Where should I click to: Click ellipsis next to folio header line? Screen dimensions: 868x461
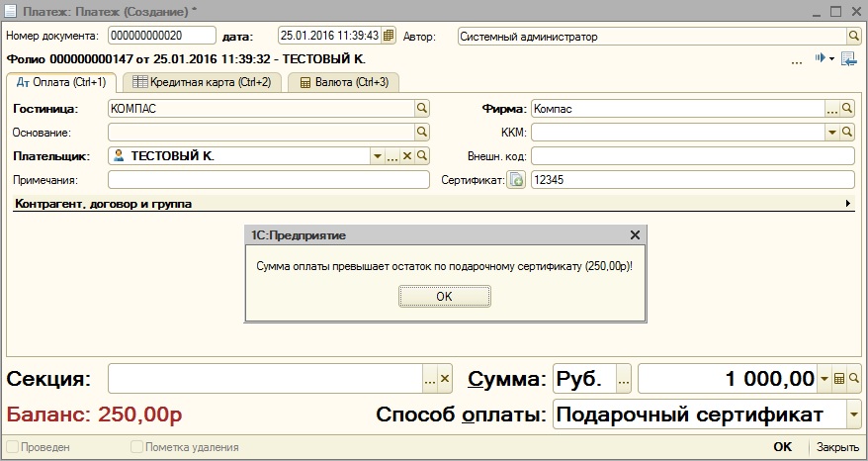pos(797,61)
